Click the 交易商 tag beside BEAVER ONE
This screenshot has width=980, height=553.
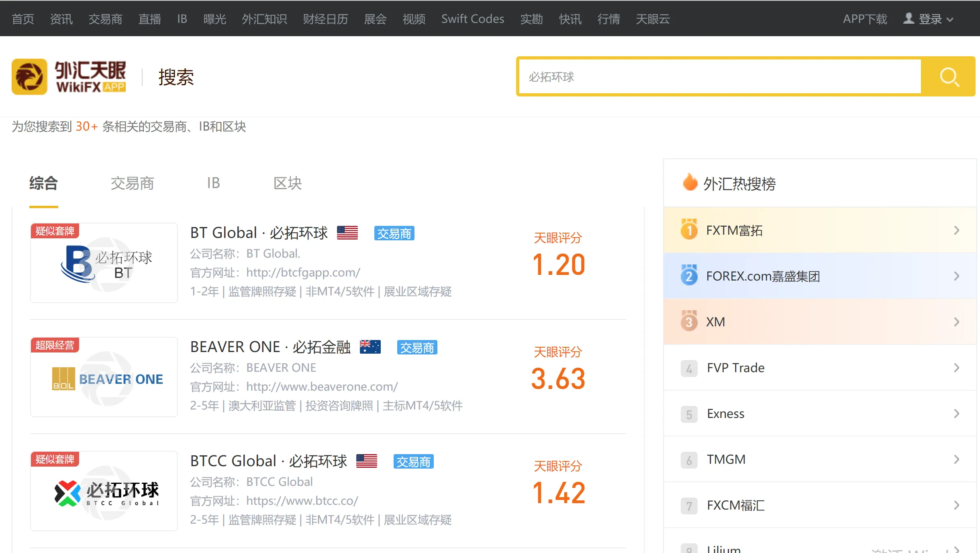pos(417,347)
